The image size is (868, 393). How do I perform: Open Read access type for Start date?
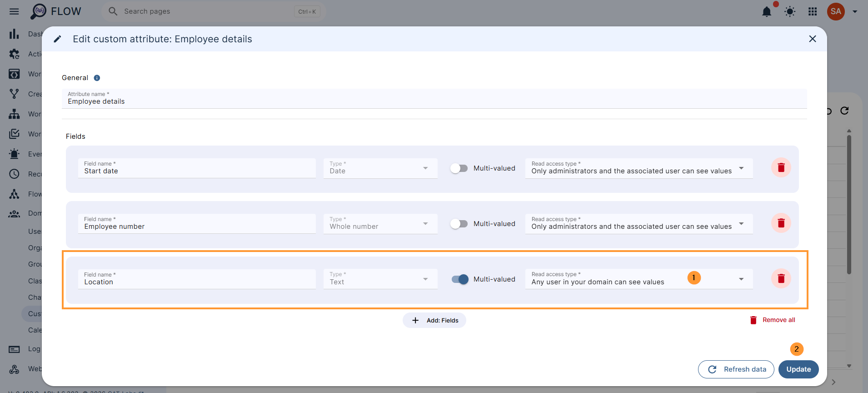tap(639, 168)
